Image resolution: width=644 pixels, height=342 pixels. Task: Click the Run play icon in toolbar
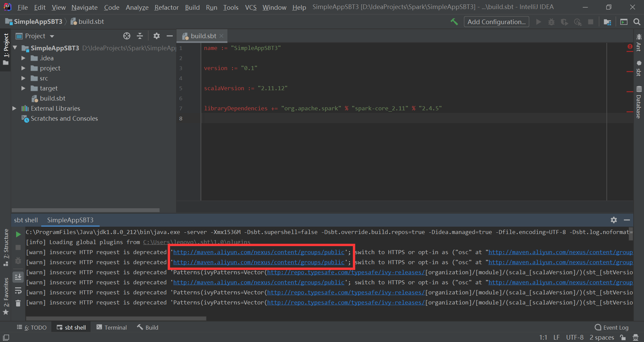coord(539,22)
